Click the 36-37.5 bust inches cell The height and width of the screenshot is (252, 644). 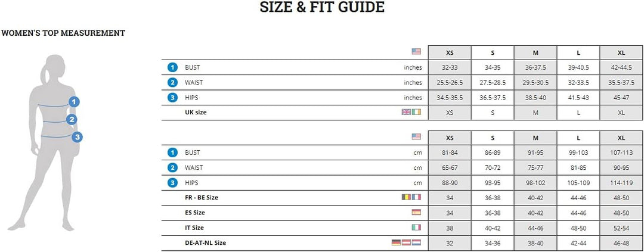[x=535, y=67]
